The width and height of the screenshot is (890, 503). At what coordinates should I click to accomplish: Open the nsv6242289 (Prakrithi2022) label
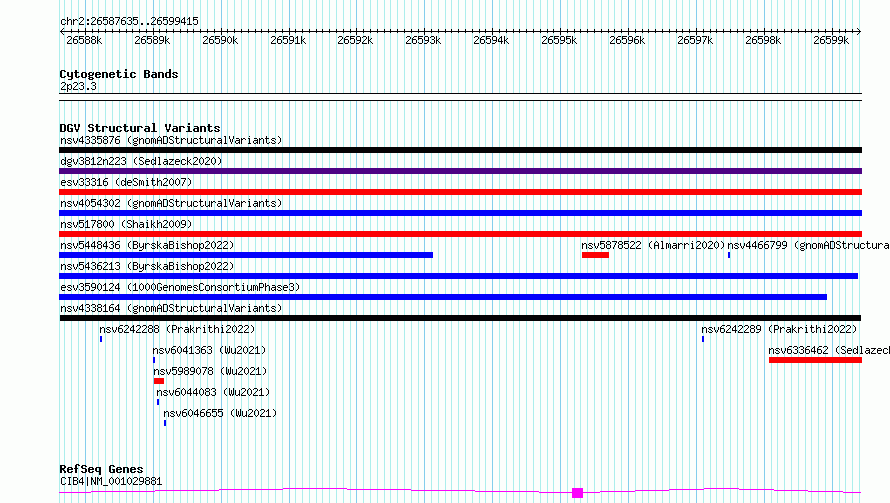click(x=779, y=329)
